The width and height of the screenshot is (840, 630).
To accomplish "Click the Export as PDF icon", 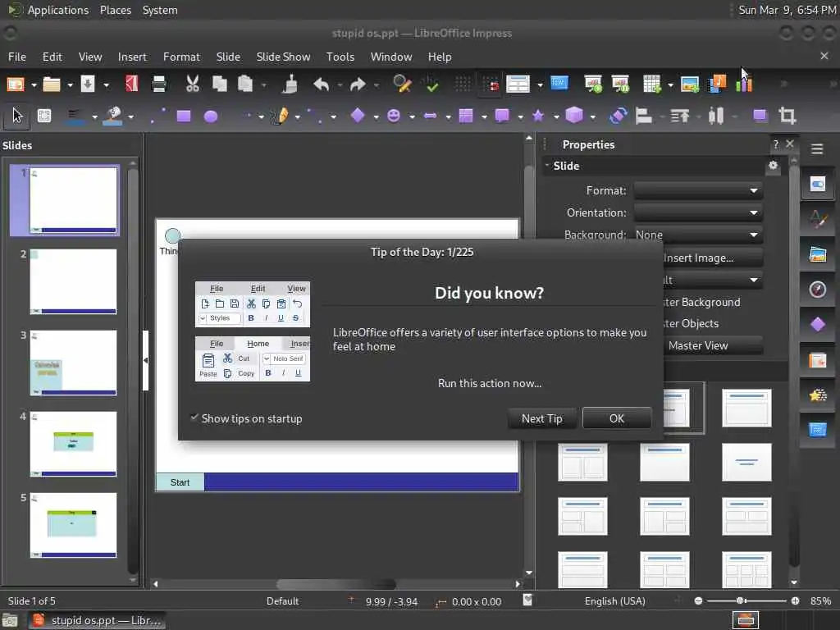I will (132, 84).
